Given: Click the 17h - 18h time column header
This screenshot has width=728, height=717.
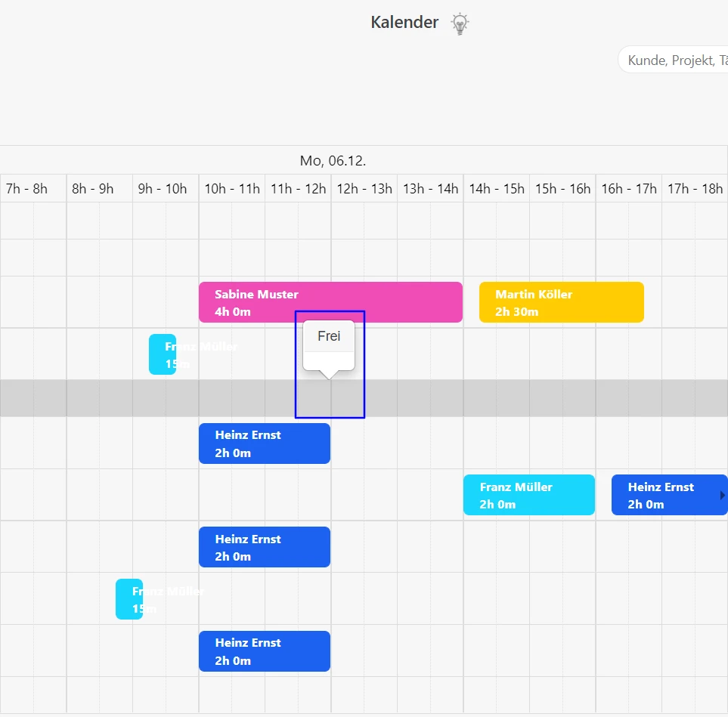Looking at the screenshot, I should 695,189.
